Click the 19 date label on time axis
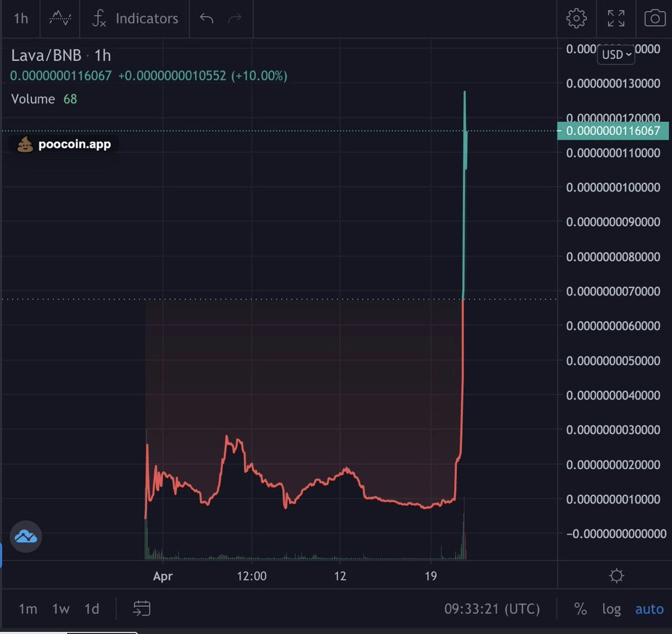This screenshot has height=634, width=672. 431,576
